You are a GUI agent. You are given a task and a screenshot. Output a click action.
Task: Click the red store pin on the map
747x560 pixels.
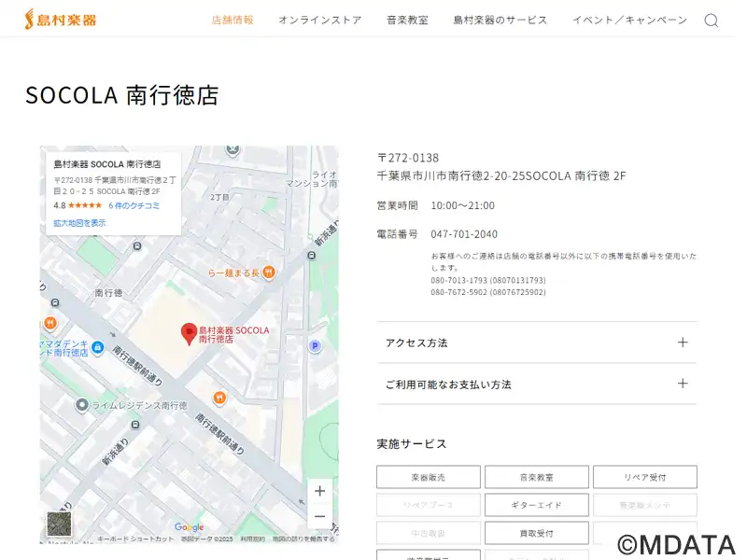coord(188,332)
